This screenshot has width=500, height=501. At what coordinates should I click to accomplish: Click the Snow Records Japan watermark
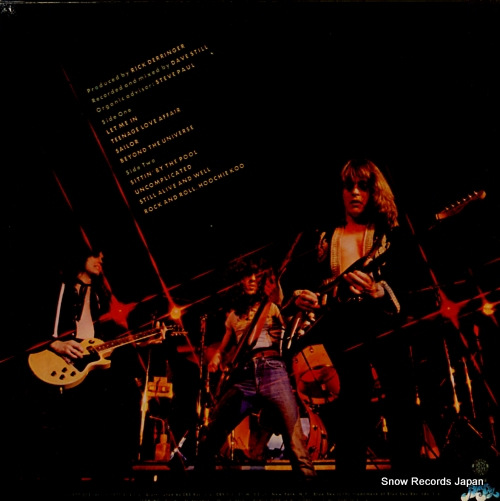point(432,481)
